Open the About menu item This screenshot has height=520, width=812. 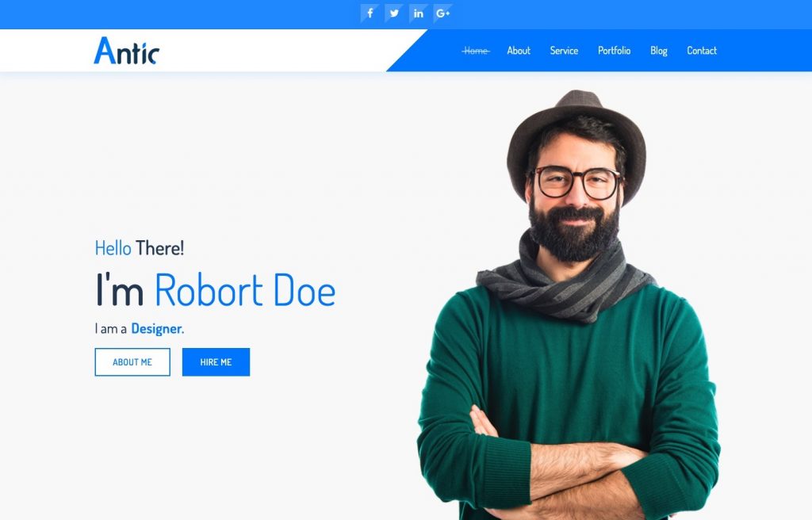[519, 51]
